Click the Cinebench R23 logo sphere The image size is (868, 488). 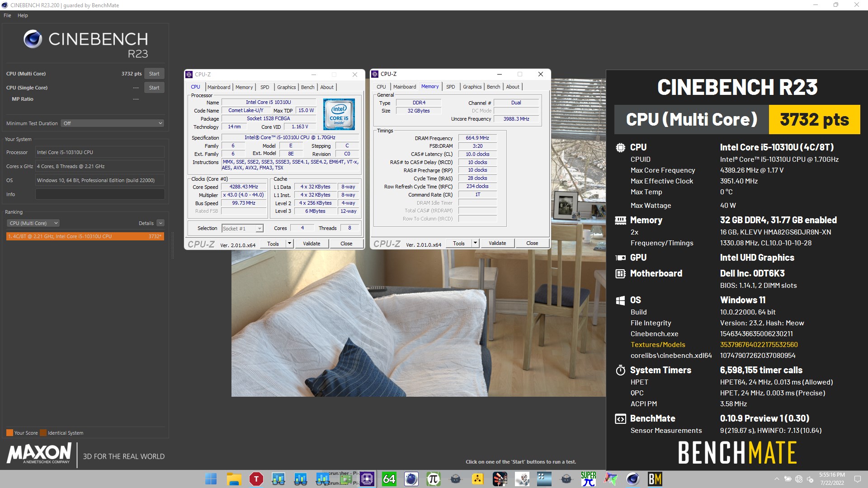point(33,39)
